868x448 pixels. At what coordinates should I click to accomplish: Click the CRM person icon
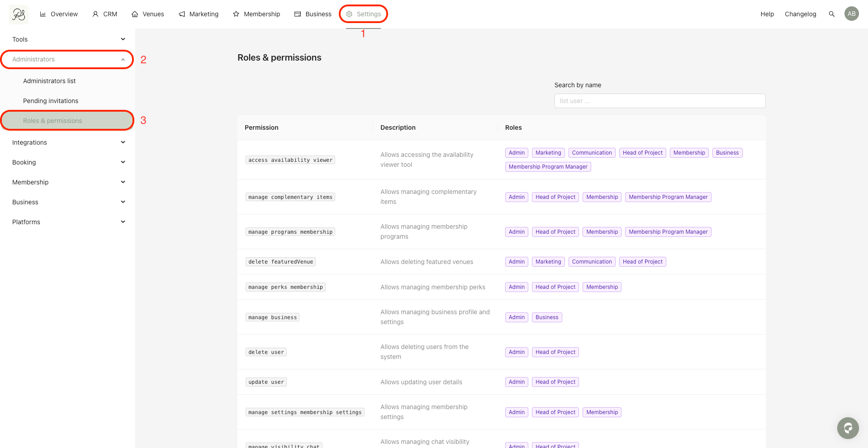[95, 14]
